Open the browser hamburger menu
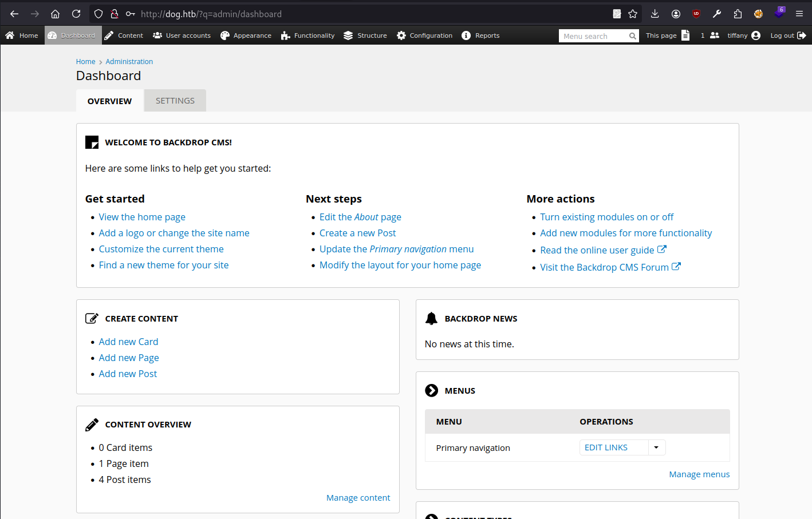Image resolution: width=812 pixels, height=519 pixels. click(x=799, y=14)
